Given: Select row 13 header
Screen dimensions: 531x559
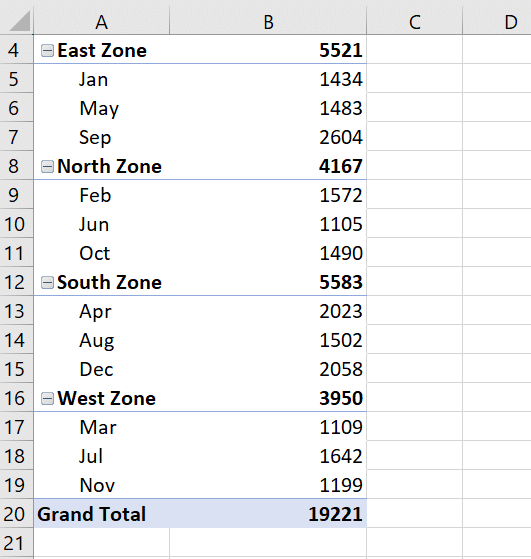Looking at the screenshot, I should tap(16, 311).
